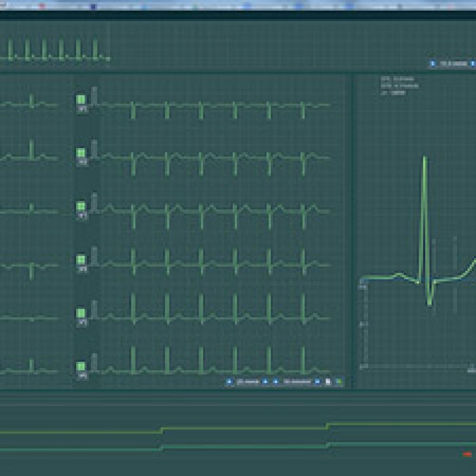Select the V5 lead indicator icon
The height and width of the screenshot is (476, 476).
tap(81, 313)
